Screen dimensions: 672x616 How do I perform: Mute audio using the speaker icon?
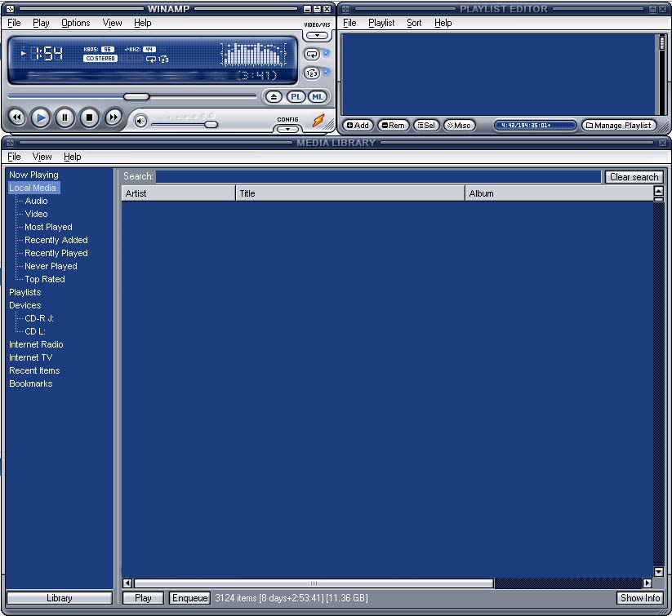[x=140, y=122]
